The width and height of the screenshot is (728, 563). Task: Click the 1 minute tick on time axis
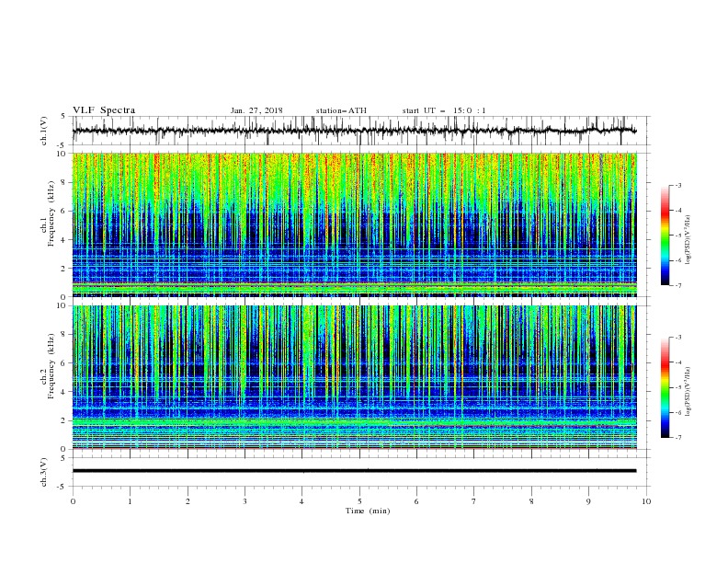pyautogui.click(x=130, y=501)
